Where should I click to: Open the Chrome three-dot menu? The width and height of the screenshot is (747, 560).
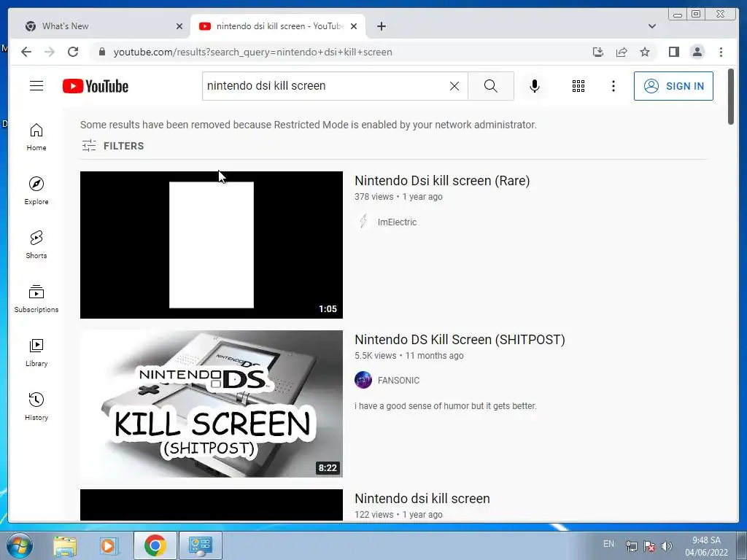pyautogui.click(x=721, y=52)
